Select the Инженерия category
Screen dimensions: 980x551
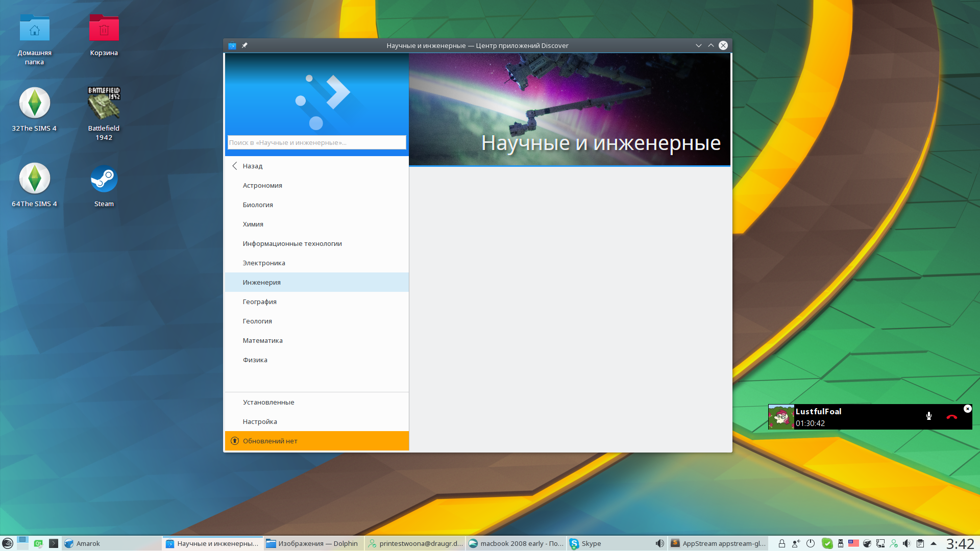(316, 282)
